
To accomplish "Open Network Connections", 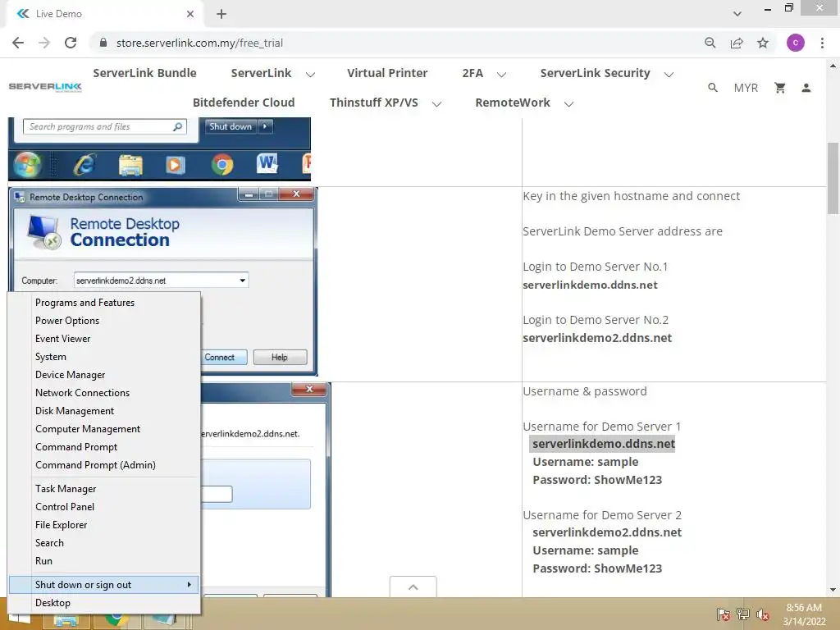I will (104, 393).
